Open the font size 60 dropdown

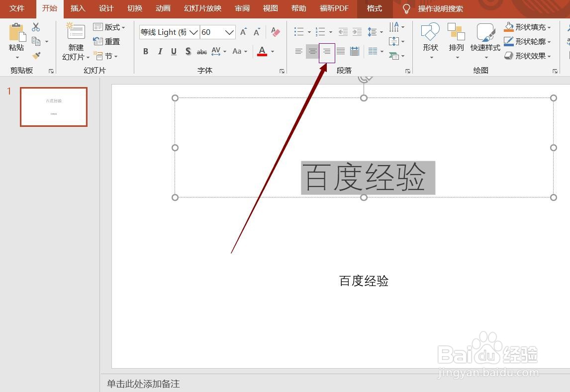(229, 32)
